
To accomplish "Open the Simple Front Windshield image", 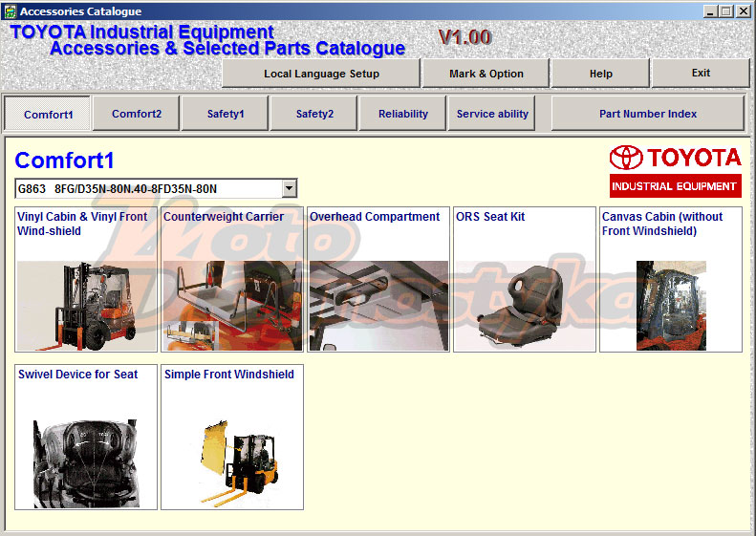I will click(240, 463).
